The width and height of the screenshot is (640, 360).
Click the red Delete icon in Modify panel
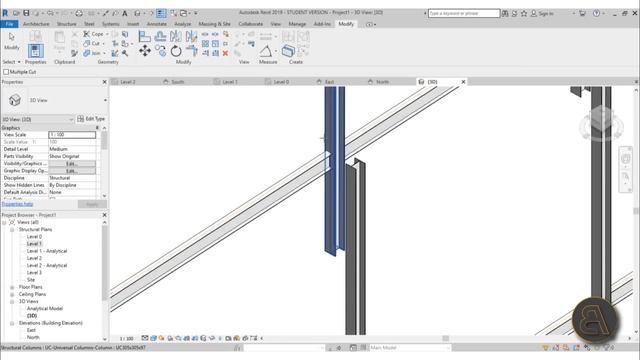click(225, 53)
